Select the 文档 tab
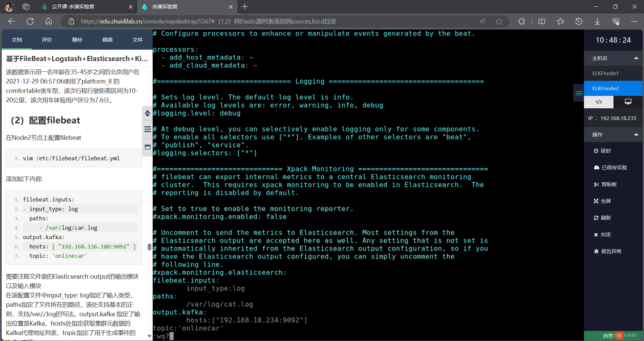 point(17,40)
